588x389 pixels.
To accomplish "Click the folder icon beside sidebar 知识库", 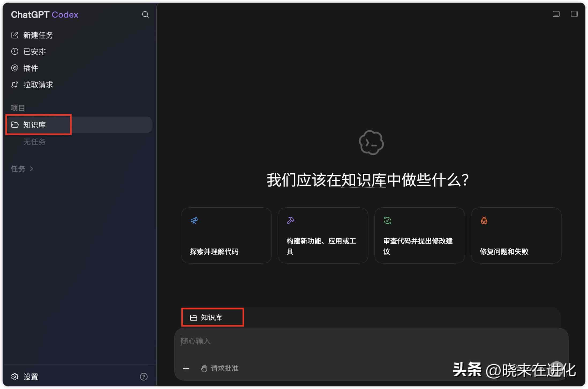I will coord(15,125).
